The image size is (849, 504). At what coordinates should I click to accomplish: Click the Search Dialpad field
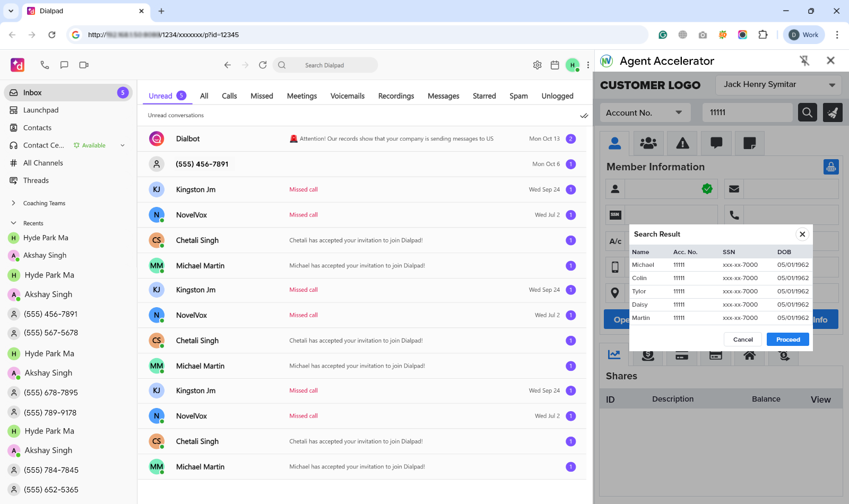[x=325, y=65]
